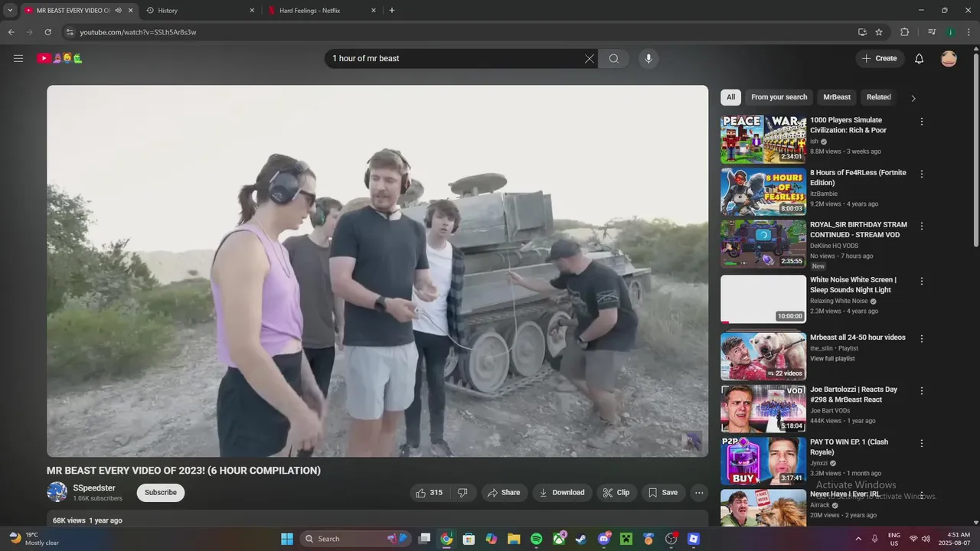Open the tab search dropdown
980x551 pixels.
(10, 11)
